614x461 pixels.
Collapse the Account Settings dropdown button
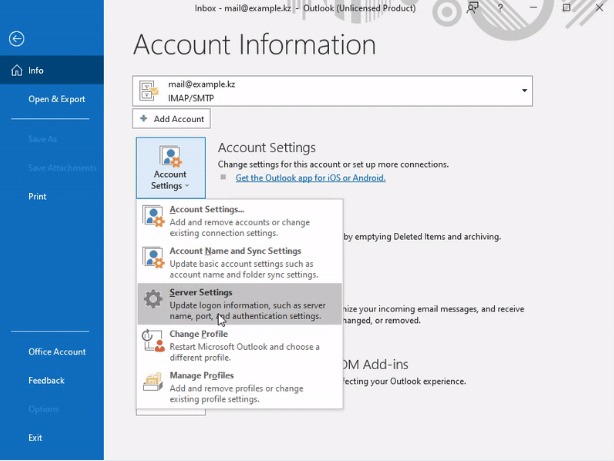click(x=171, y=168)
